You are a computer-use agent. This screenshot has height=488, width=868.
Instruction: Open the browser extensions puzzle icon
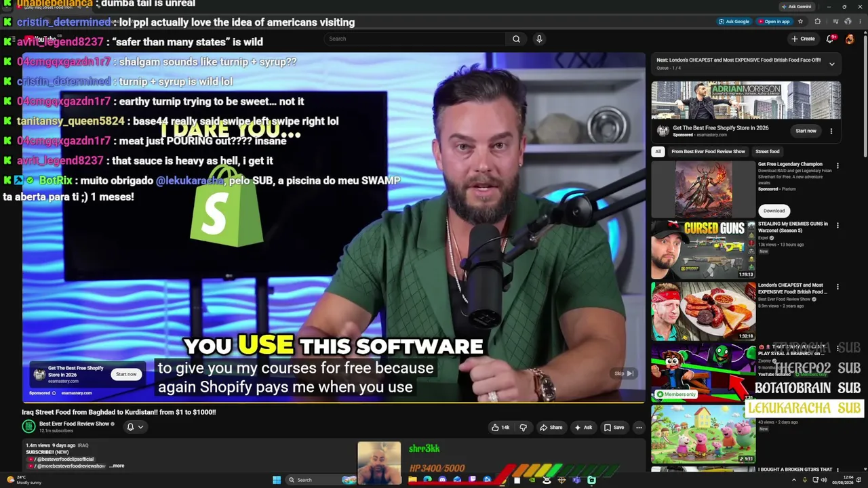coord(818,22)
